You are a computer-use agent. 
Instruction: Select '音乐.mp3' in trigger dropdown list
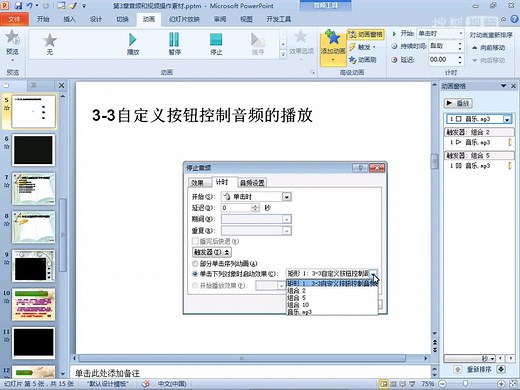(x=332, y=312)
